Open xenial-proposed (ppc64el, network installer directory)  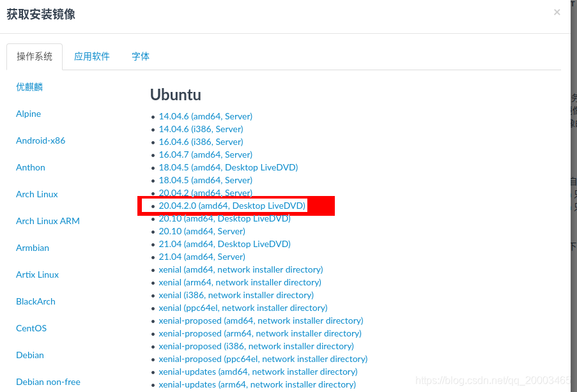click(263, 359)
